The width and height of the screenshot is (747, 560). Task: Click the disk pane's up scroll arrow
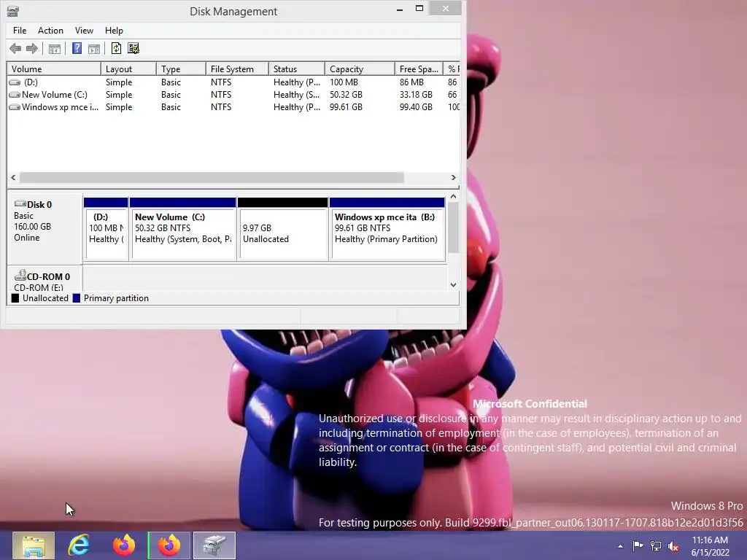click(x=453, y=196)
